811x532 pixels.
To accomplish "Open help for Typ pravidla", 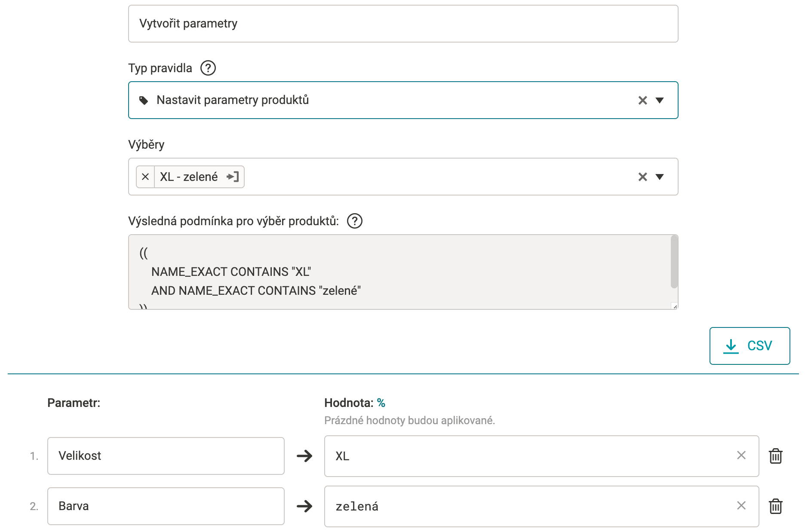I will coord(208,68).
